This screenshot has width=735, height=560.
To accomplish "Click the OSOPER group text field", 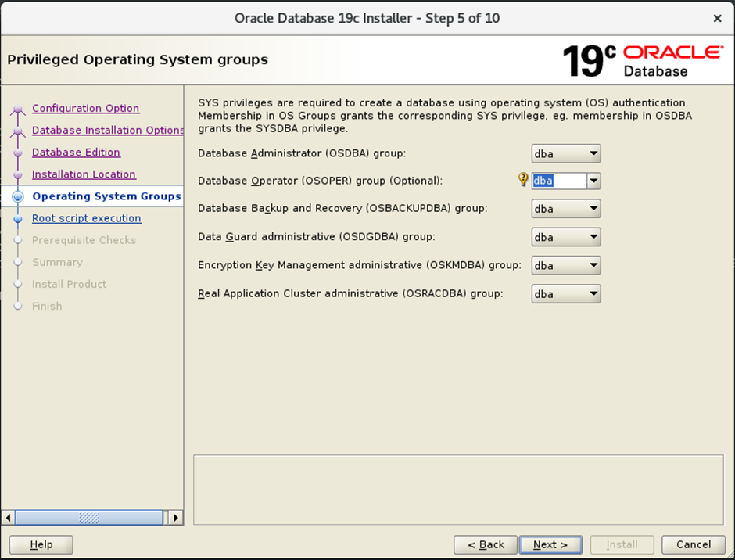I will tap(559, 181).
